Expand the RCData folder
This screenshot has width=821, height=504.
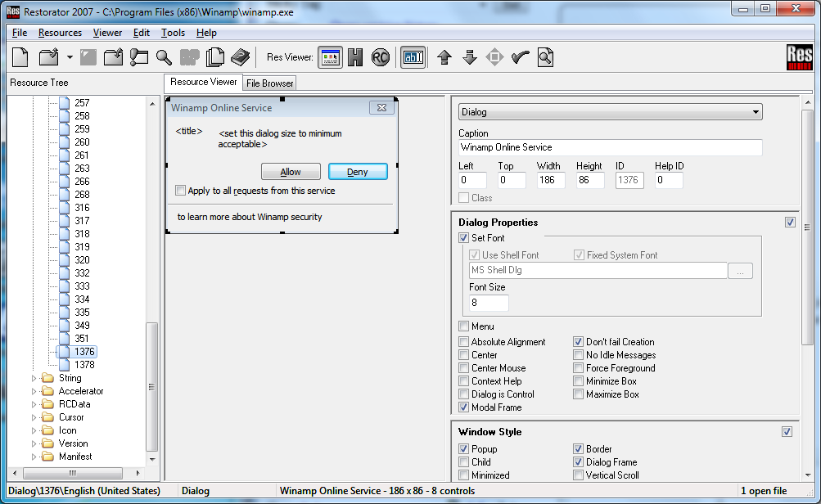click(34, 404)
